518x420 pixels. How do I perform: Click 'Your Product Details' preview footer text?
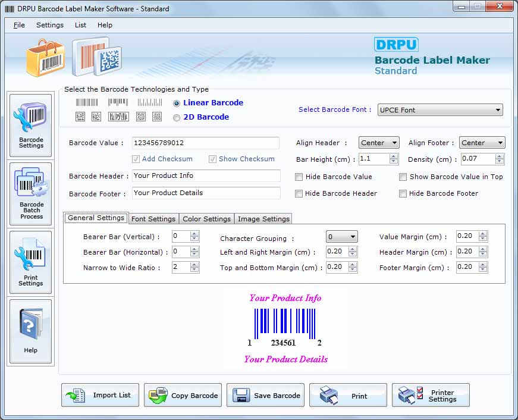click(x=285, y=359)
